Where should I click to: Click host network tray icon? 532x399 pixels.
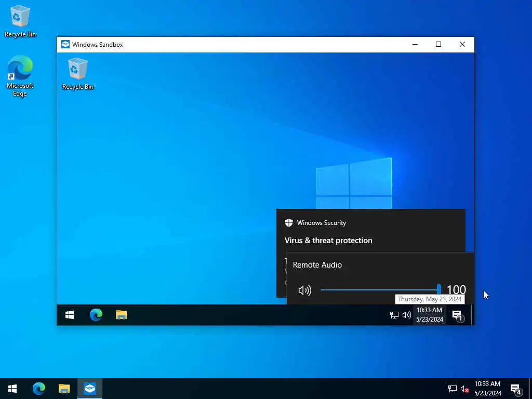coord(453,389)
